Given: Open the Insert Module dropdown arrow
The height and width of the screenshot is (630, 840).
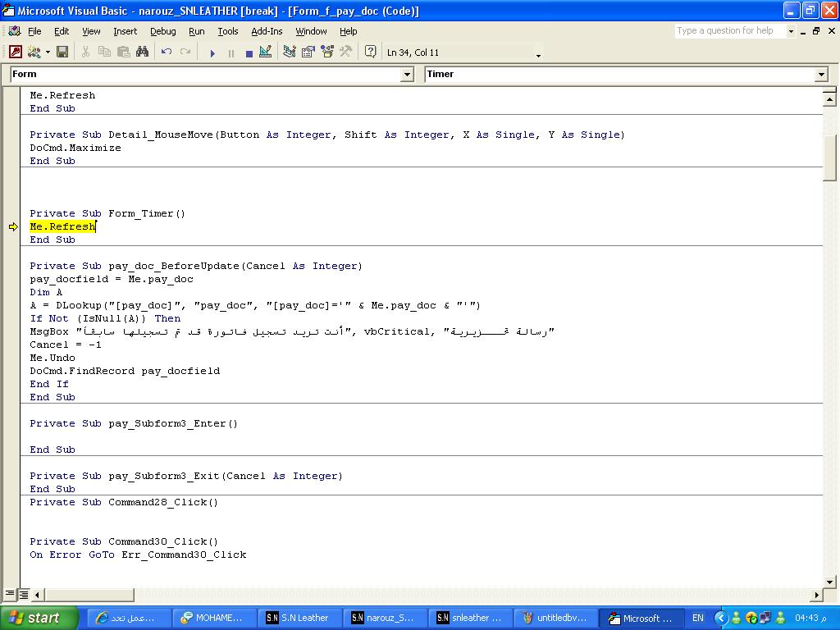Looking at the screenshot, I should point(48,52).
